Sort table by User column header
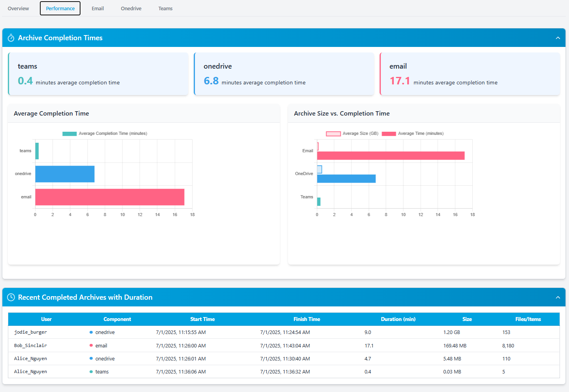569x392 pixels. [x=46, y=319]
